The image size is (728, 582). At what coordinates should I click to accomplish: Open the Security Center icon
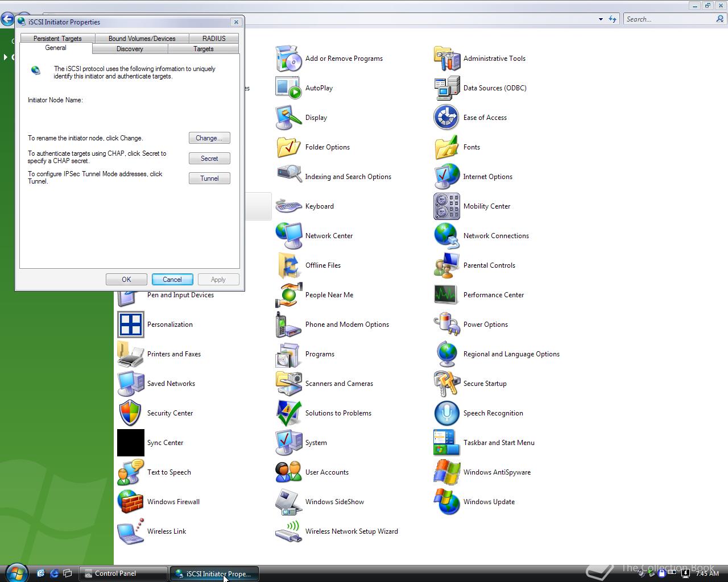point(131,413)
